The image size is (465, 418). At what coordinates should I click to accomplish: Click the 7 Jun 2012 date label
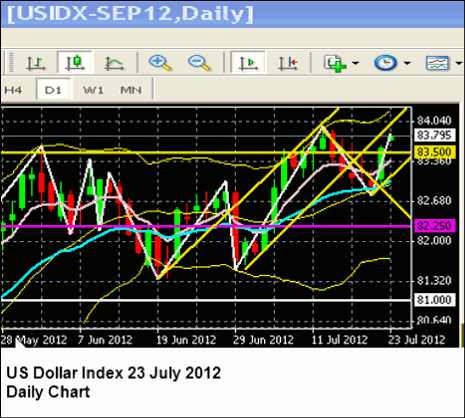pyautogui.click(x=105, y=340)
